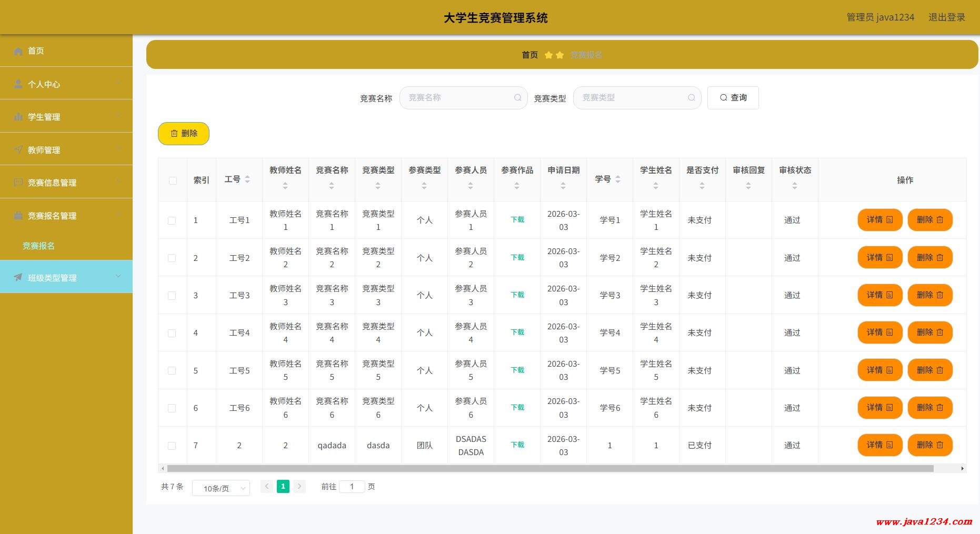Toggle the select-all checkbox in table header
Screen dimensions: 980x534
[x=173, y=180]
